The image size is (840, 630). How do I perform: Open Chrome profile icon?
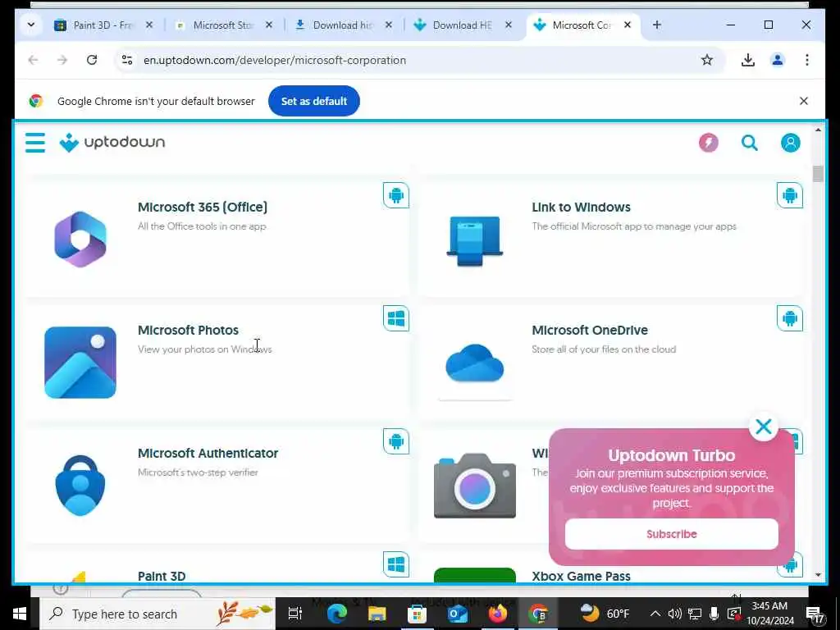[778, 60]
